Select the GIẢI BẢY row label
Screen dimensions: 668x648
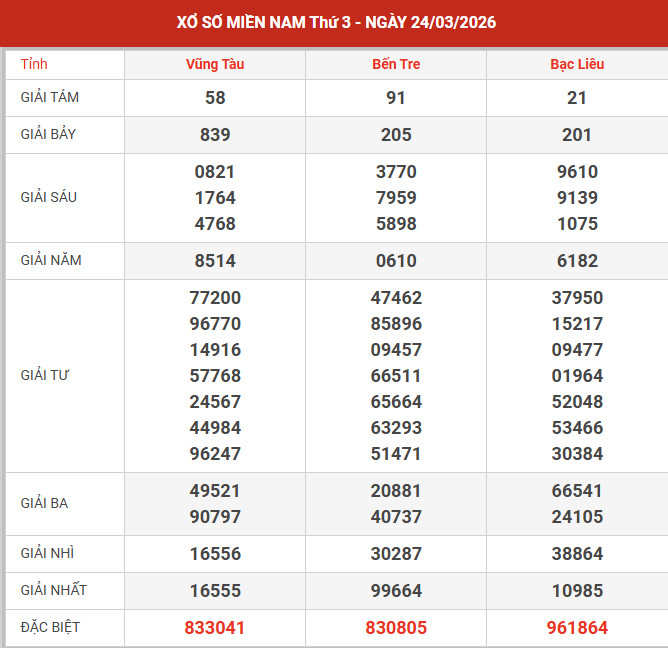pos(50,134)
